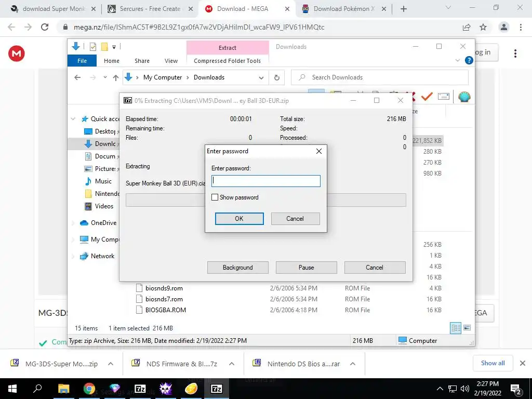
Task: Confirm the password with OK
Action: (239, 219)
